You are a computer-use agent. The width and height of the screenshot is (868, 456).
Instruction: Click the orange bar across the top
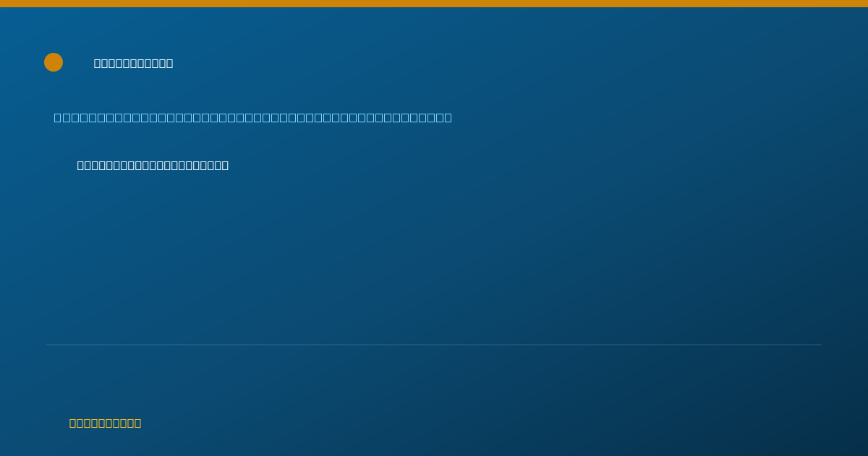434,4
